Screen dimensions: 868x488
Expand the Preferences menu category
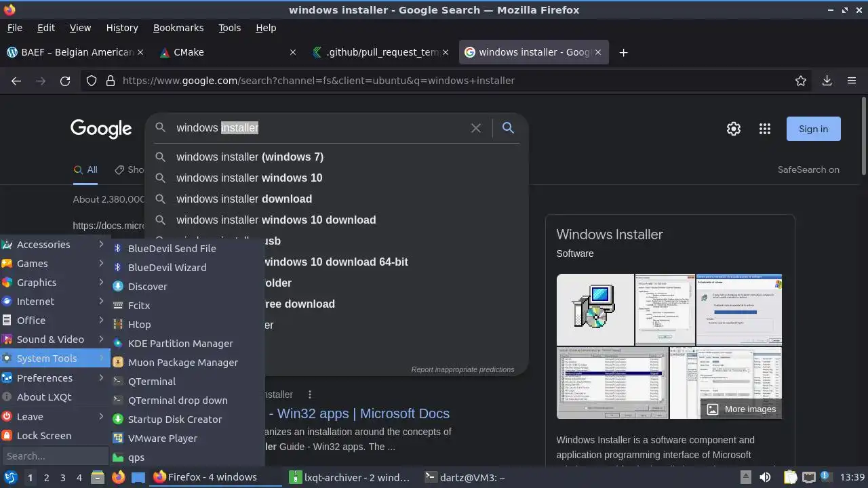[x=54, y=378]
